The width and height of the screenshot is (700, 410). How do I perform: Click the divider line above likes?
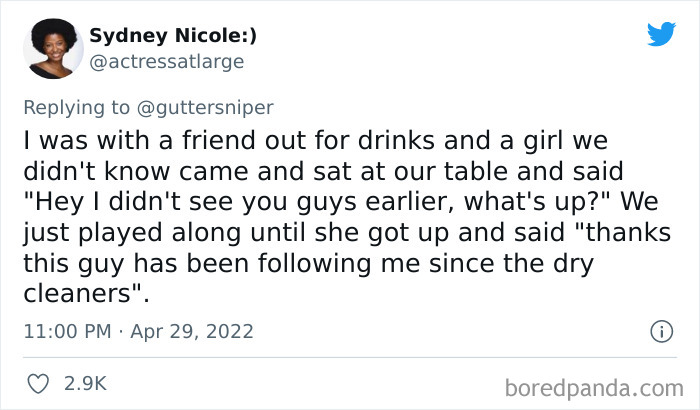[x=350, y=355]
